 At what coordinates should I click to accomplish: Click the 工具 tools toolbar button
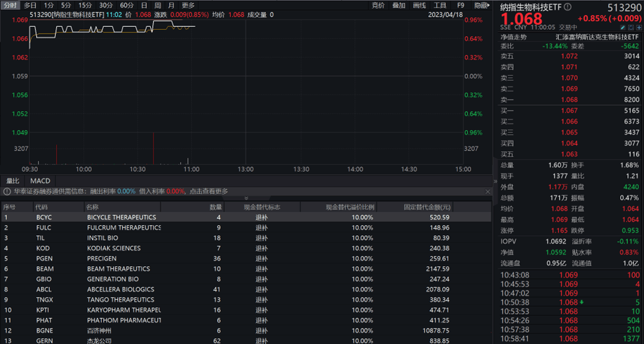[x=440, y=6]
